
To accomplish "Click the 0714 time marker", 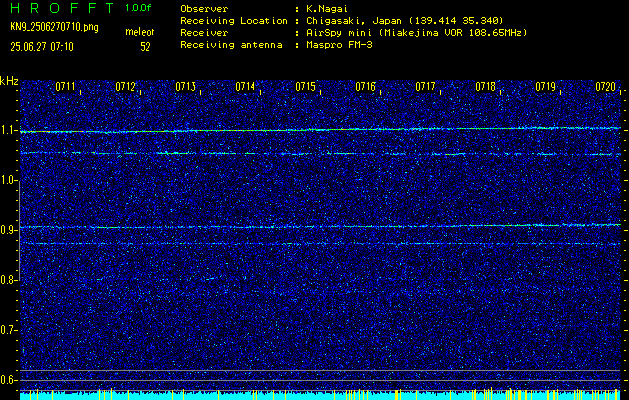I will (245, 87).
